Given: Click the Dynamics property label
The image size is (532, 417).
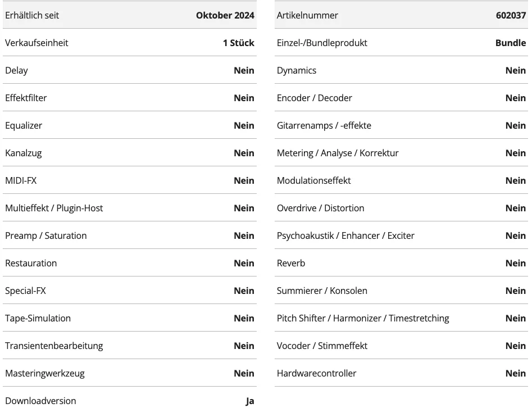Looking at the screenshot, I should pyautogui.click(x=297, y=71).
